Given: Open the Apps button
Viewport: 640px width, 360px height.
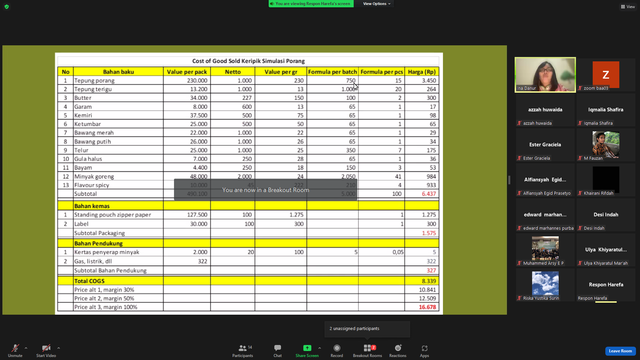Looking at the screenshot, I should pyautogui.click(x=424, y=350).
